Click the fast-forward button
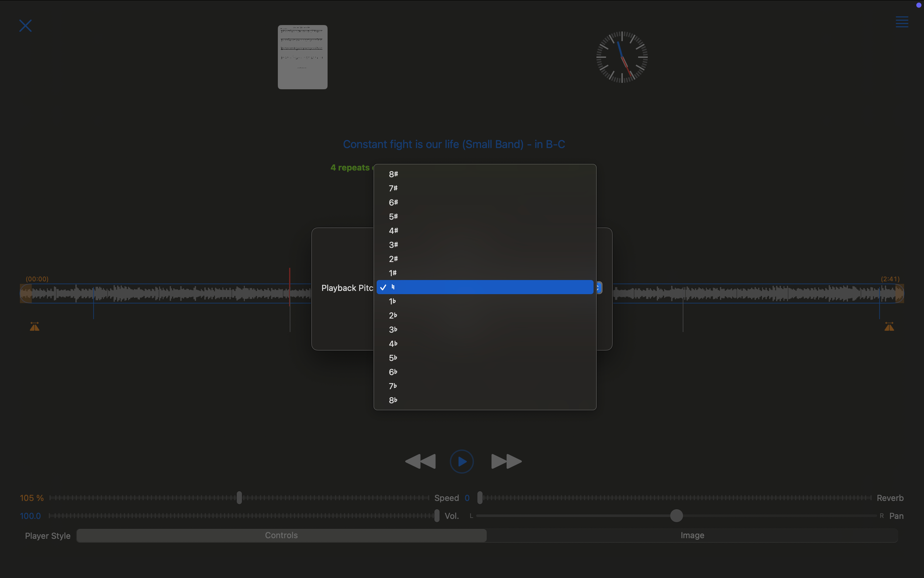Viewport: 924px width, 578px height. point(506,461)
